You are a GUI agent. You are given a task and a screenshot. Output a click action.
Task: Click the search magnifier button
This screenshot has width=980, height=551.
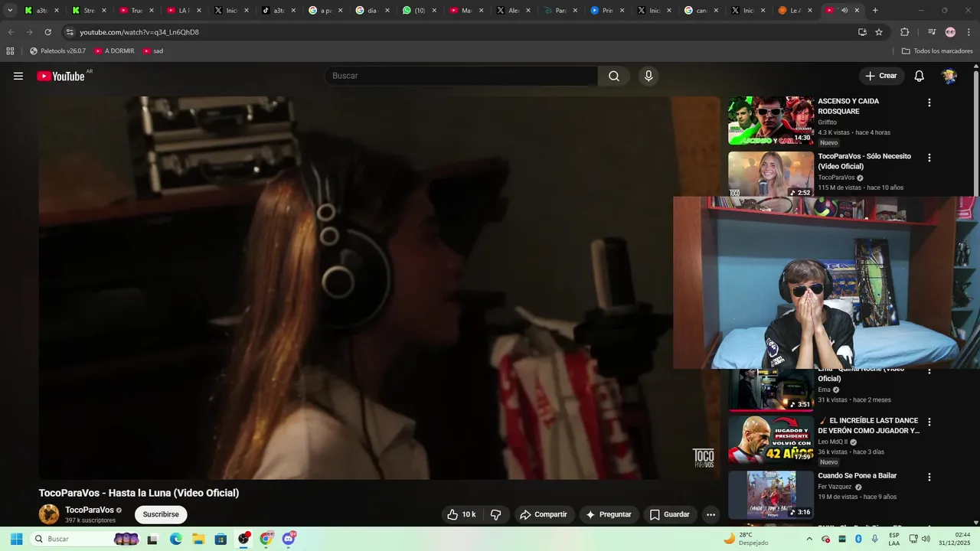pos(614,76)
